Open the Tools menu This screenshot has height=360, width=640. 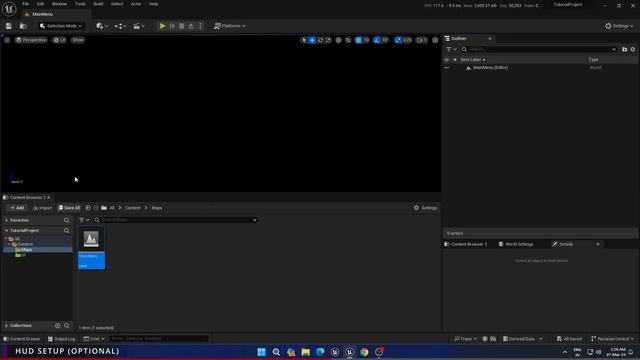click(80, 4)
